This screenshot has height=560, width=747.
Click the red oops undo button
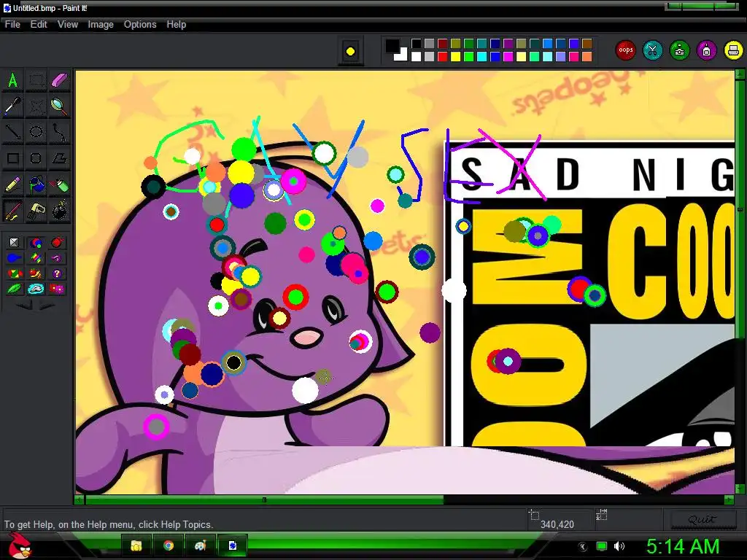(625, 50)
